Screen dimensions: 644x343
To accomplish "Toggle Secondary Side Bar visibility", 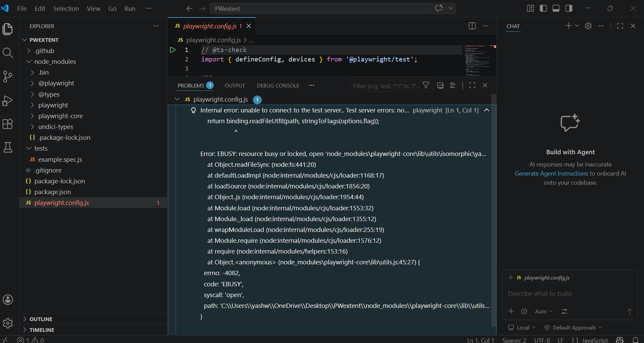I will point(569,8).
